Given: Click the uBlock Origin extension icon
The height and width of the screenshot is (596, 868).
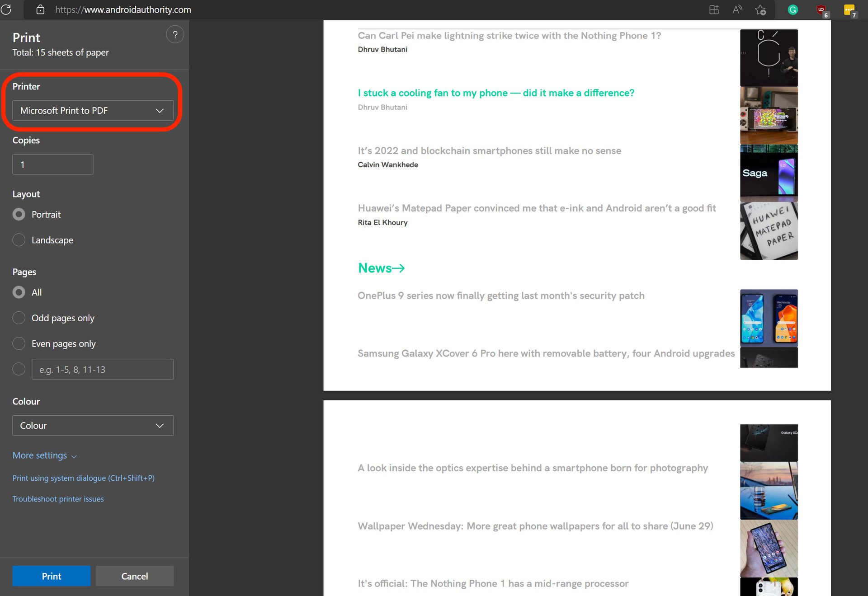Looking at the screenshot, I should (x=822, y=9).
